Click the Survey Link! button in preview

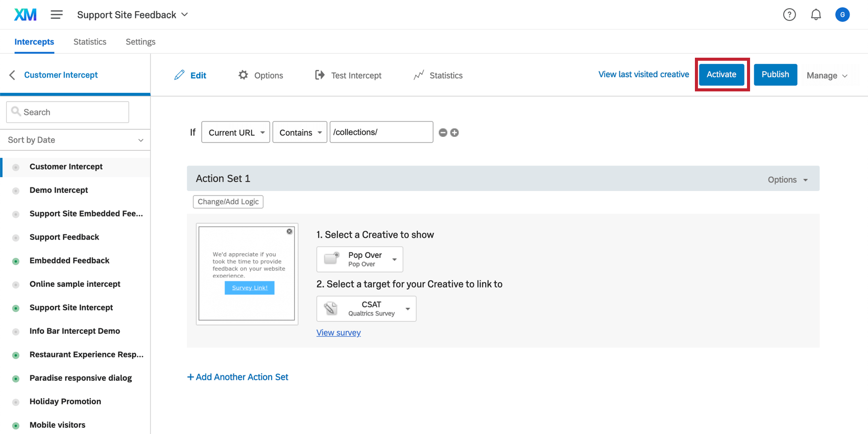click(x=250, y=288)
